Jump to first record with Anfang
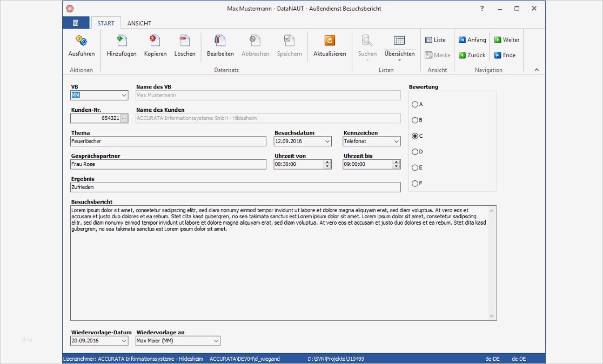The image size is (603, 364). click(x=472, y=39)
